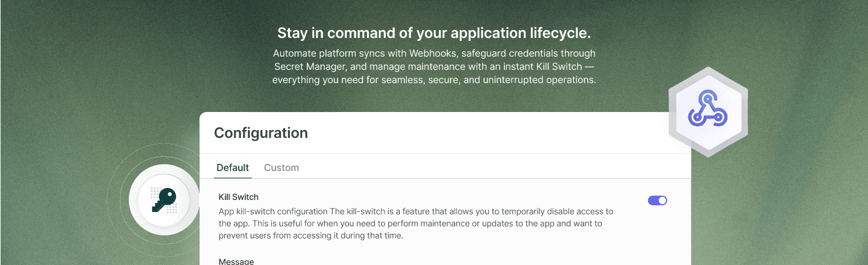Click the Configuration heading

coord(260,133)
